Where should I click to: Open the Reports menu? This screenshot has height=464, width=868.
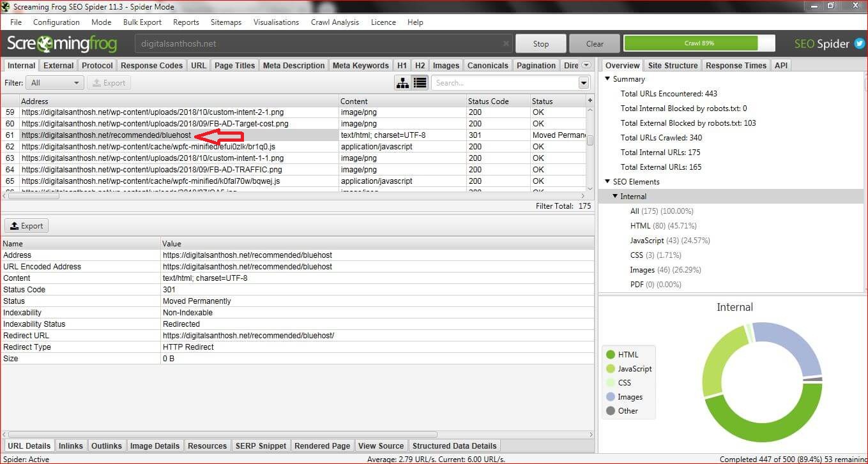(186, 22)
